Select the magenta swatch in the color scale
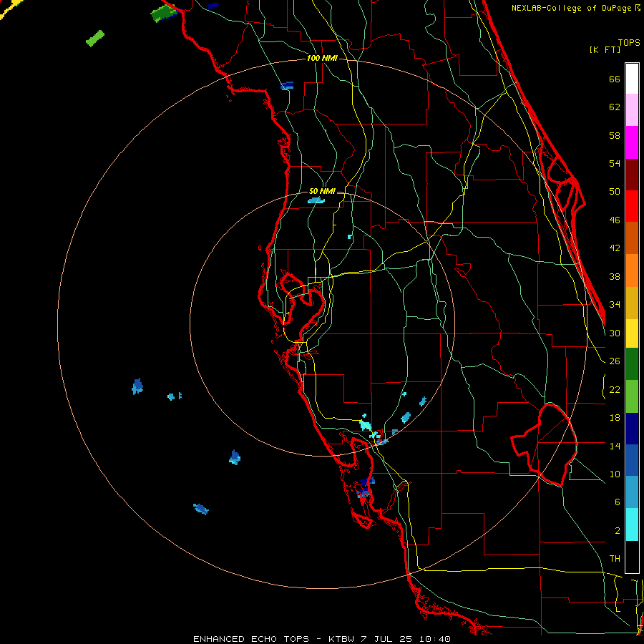644x644 pixels. pos(632,142)
